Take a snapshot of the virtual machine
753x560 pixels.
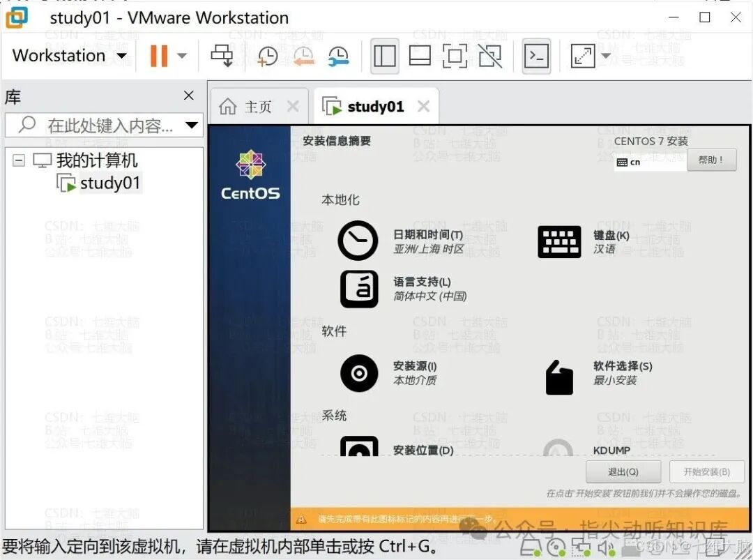(268, 56)
